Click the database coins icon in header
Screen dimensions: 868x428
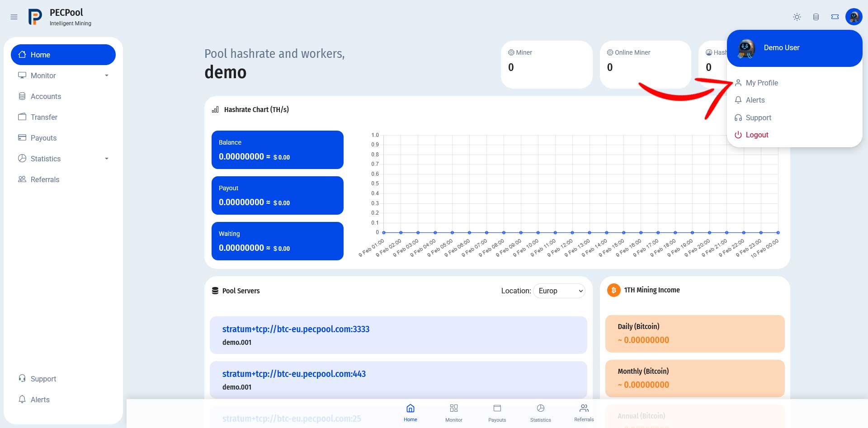[x=816, y=17]
